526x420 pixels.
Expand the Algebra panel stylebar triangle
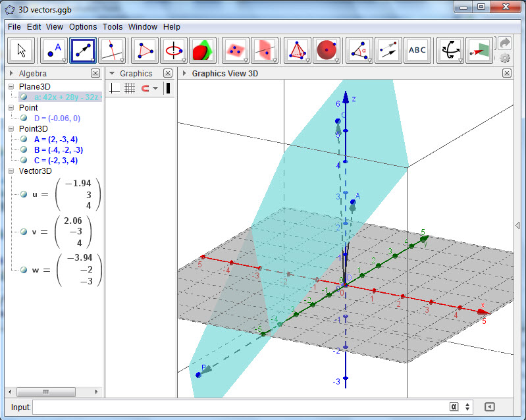click(x=11, y=73)
